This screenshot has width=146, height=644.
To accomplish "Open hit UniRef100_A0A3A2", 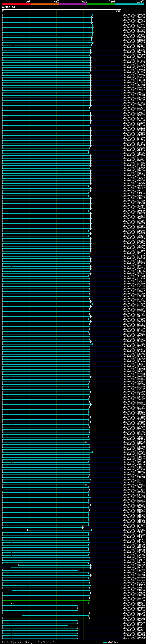I will [x=134, y=565].
